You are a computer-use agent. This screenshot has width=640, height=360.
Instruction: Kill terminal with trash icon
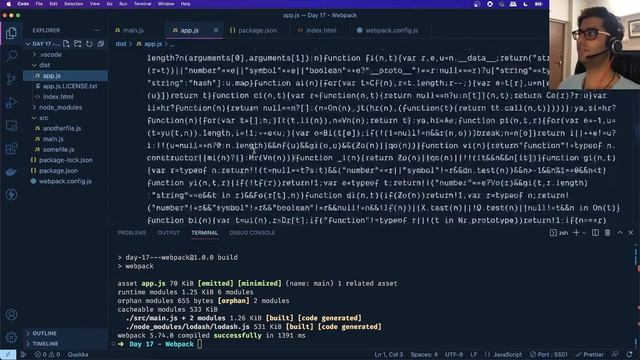click(607, 233)
